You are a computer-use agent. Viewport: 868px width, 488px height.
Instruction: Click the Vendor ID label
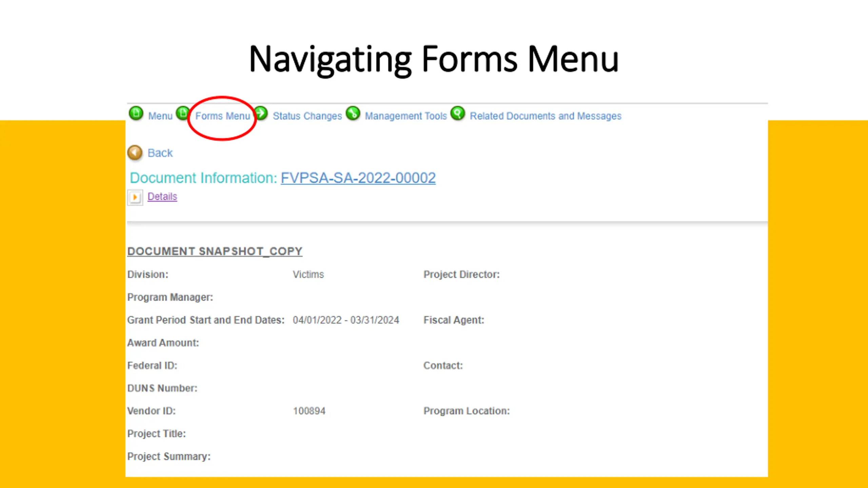coord(151,411)
